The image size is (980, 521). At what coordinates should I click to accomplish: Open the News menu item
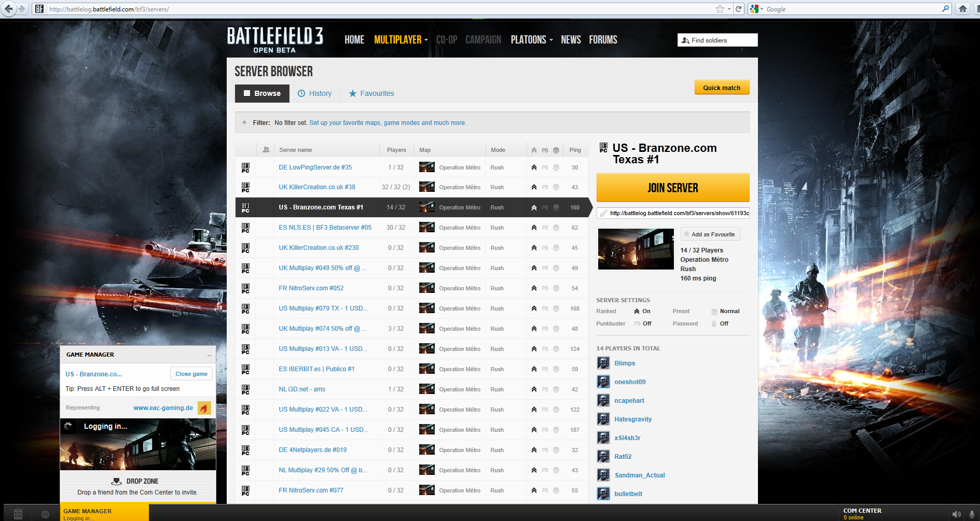tap(571, 40)
